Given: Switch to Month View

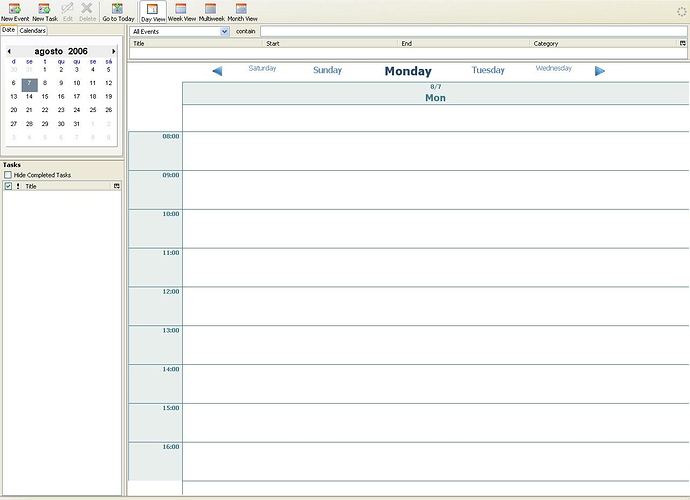Looking at the screenshot, I should [242, 12].
